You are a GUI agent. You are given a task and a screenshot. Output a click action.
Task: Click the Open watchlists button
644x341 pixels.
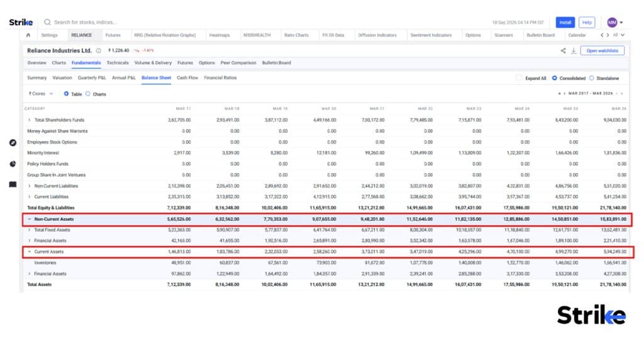(602, 50)
